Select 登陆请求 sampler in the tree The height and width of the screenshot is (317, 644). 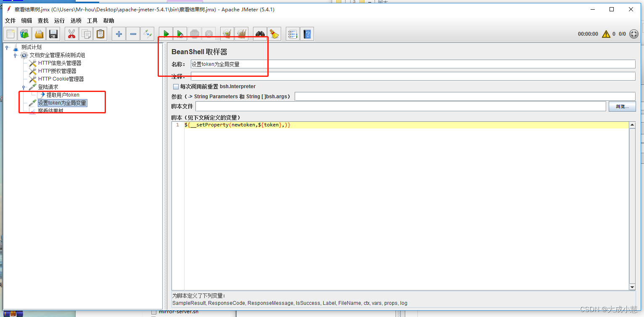pos(48,87)
